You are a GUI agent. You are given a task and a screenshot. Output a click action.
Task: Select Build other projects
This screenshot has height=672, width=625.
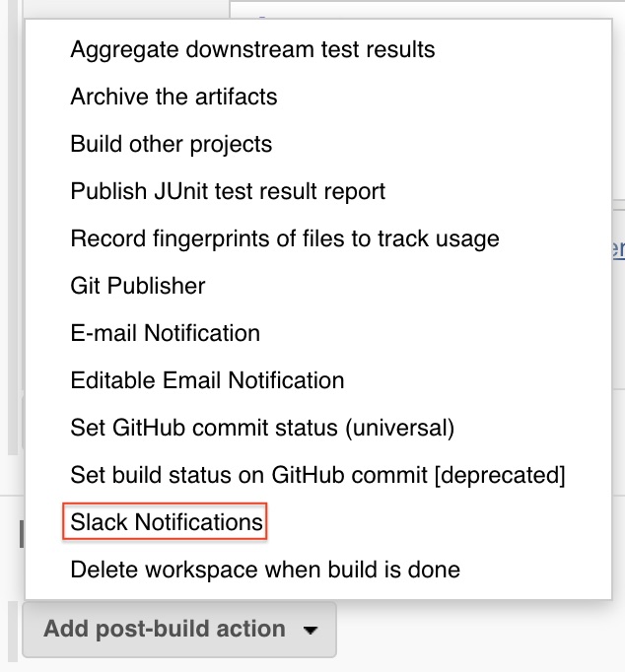point(172,145)
